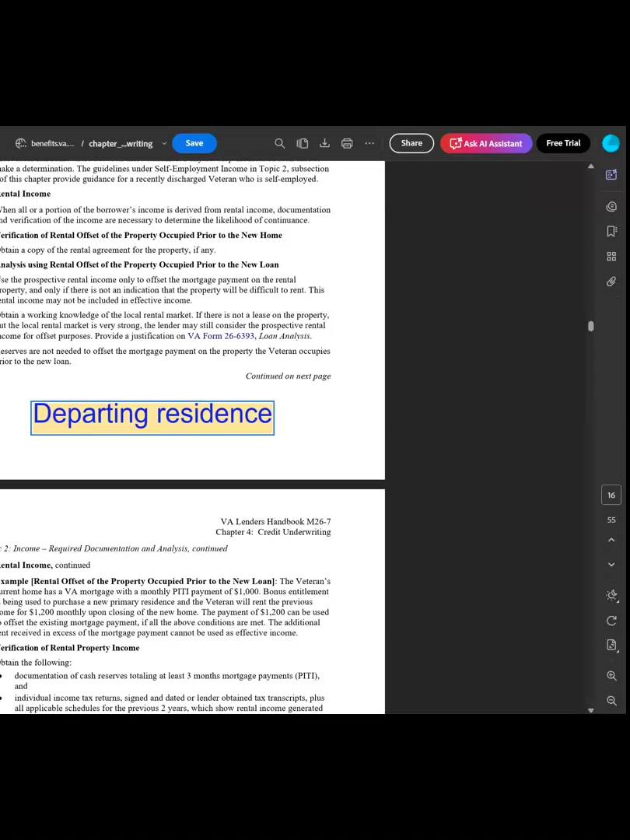Go to previous page with up chevron

tap(611, 540)
